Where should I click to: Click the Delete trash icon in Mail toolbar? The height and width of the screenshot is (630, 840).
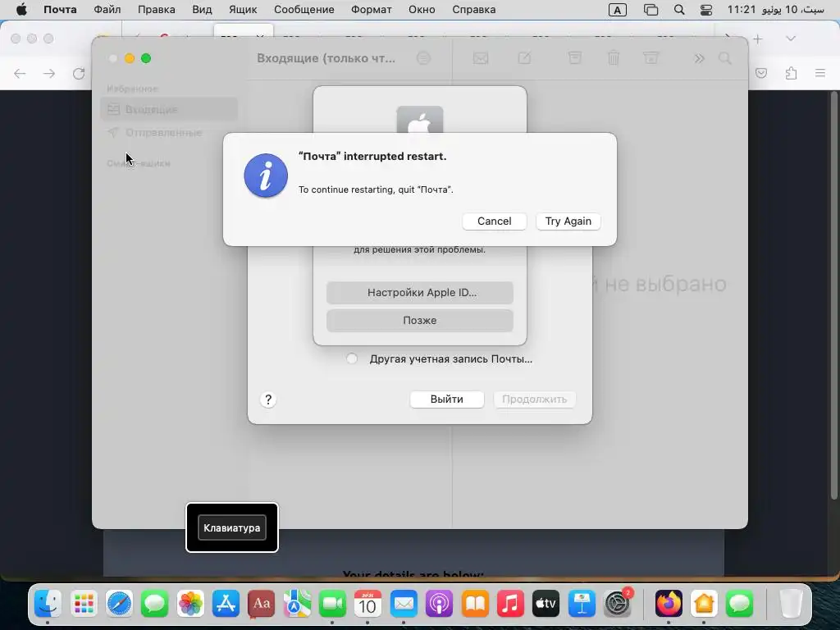click(614, 58)
